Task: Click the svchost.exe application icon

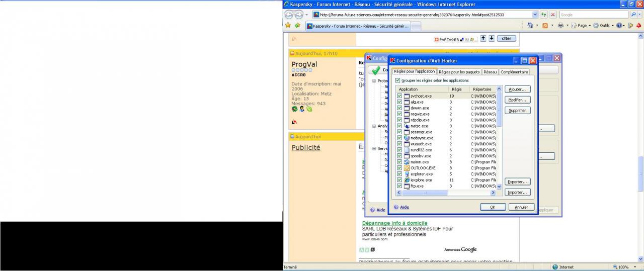Action: click(407, 96)
